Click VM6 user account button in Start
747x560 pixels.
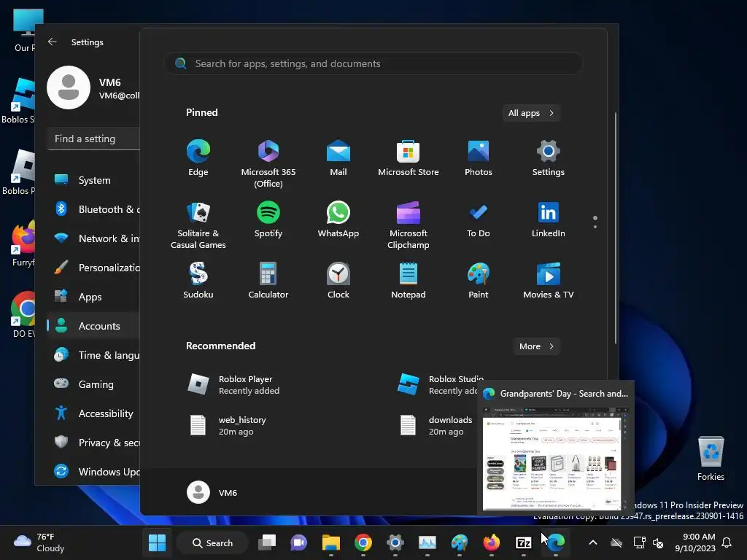pyautogui.click(x=212, y=492)
